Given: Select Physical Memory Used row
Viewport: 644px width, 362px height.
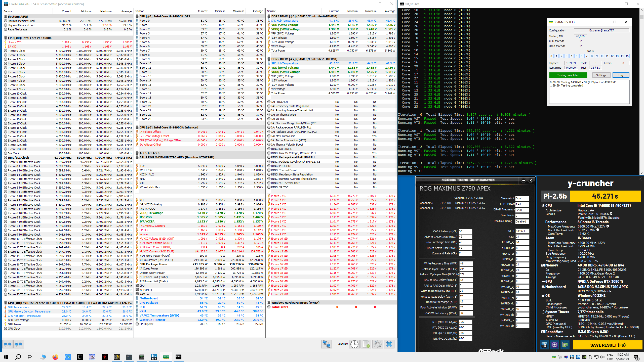Looking at the screenshot, I should click(67, 21).
